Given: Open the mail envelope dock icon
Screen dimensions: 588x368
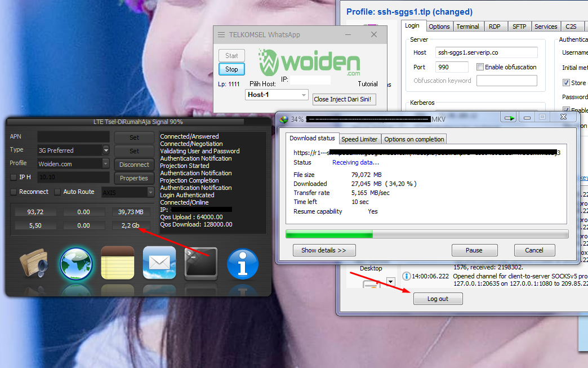Looking at the screenshot, I should point(159,263).
